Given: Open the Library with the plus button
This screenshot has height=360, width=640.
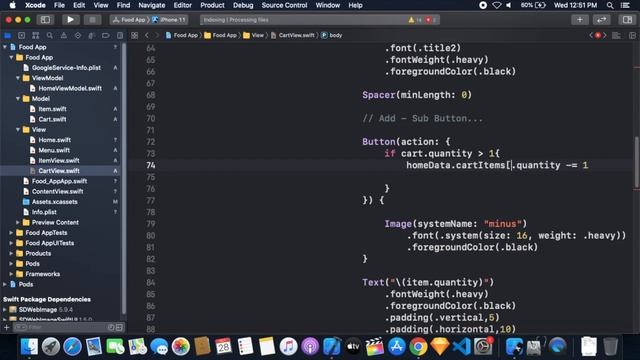Looking at the screenshot, I should (580, 20).
